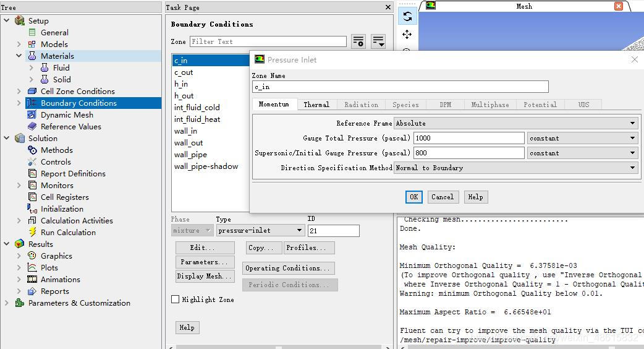Image resolution: width=644 pixels, height=349 pixels.
Task: Select the Momentum tab
Action: click(x=274, y=105)
